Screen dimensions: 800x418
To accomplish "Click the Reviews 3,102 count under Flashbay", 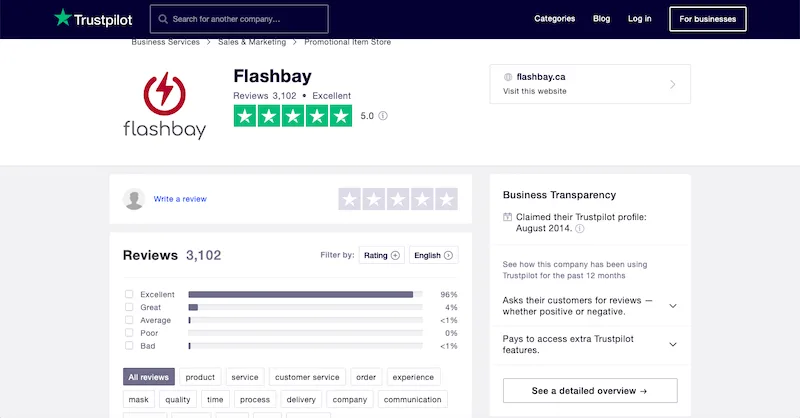I will [x=264, y=95].
